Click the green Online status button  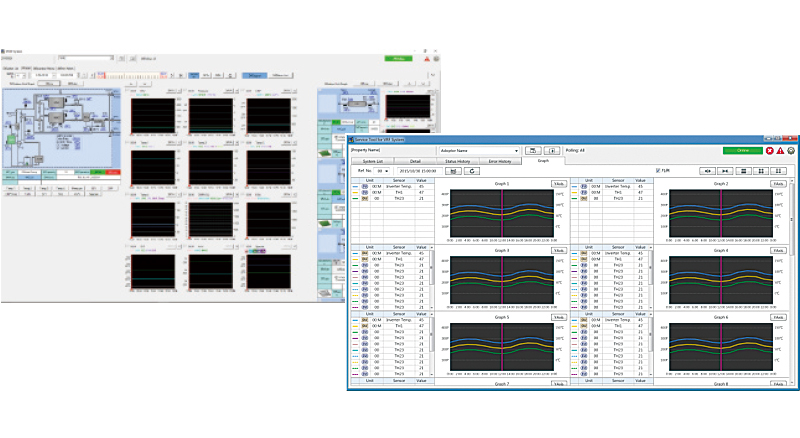pos(741,150)
